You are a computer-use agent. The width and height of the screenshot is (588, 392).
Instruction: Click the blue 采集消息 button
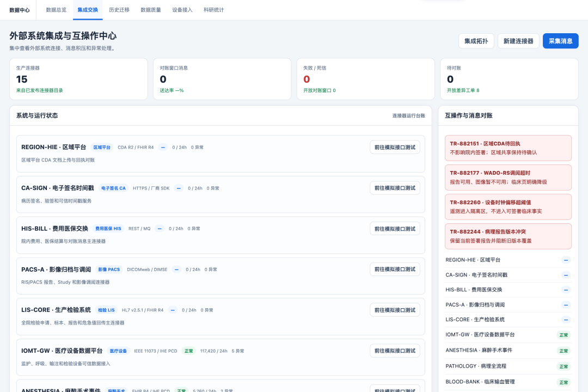point(561,41)
